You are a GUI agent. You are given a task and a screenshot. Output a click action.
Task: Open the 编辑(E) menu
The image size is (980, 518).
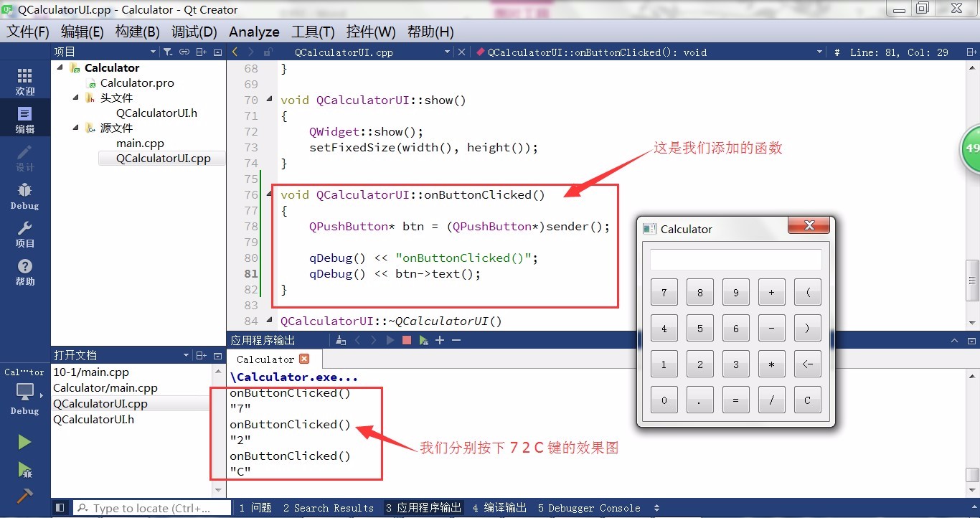[82, 32]
